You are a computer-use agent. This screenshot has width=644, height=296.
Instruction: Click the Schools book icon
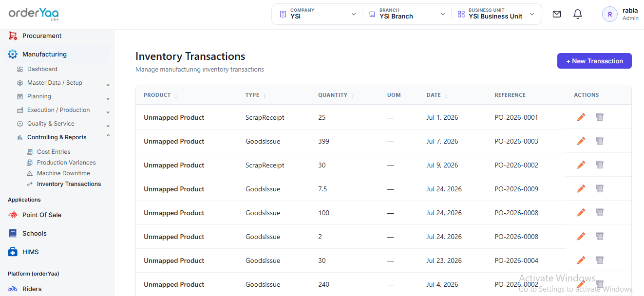13,233
